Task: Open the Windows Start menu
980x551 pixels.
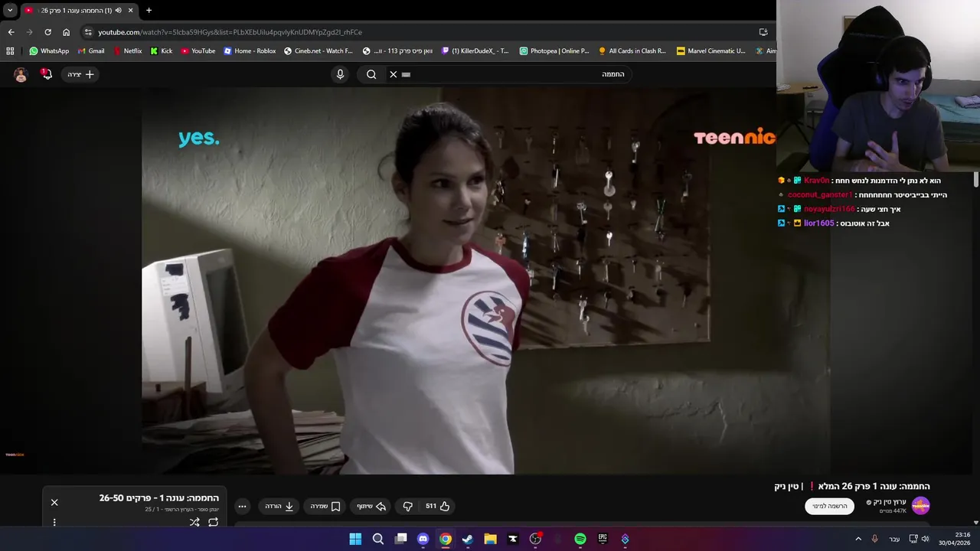Action: pyautogui.click(x=355, y=539)
